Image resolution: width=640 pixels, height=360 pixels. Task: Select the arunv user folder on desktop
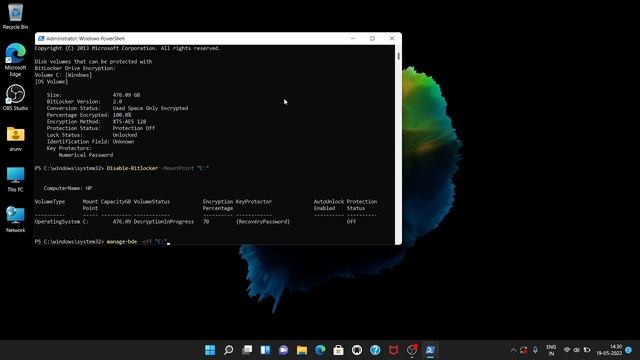(16, 139)
